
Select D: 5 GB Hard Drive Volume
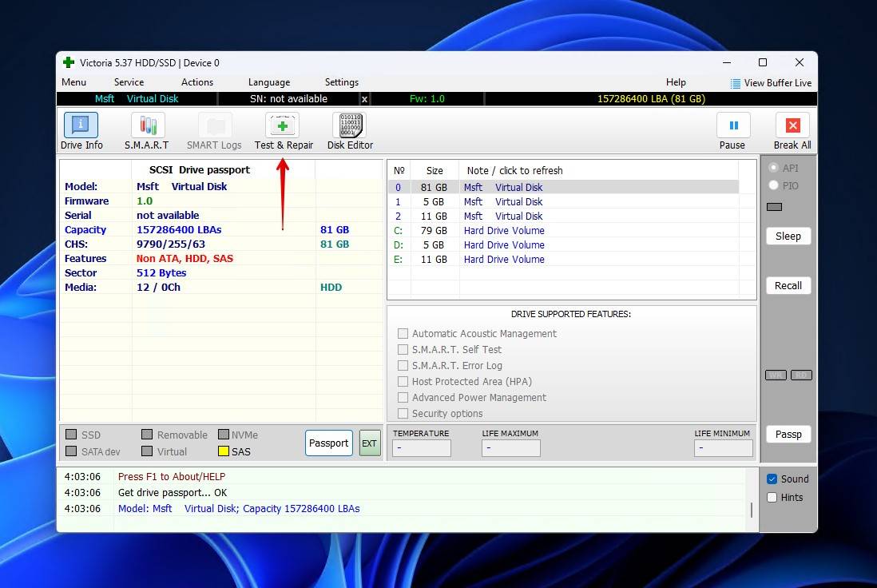[563, 245]
